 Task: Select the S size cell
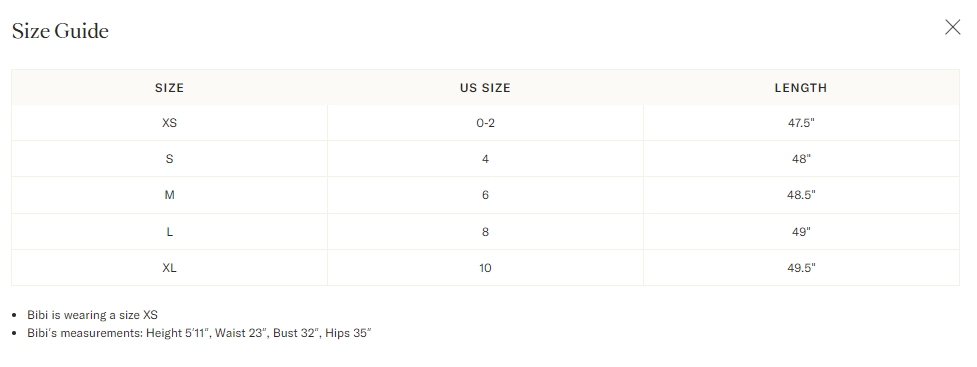[169, 159]
